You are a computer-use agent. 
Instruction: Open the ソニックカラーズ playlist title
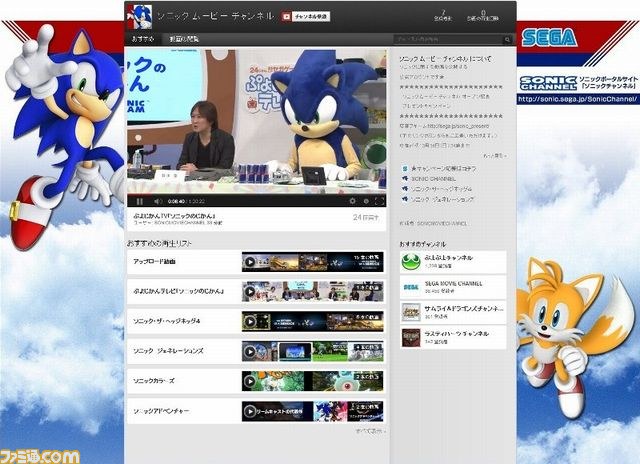[x=153, y=381]
